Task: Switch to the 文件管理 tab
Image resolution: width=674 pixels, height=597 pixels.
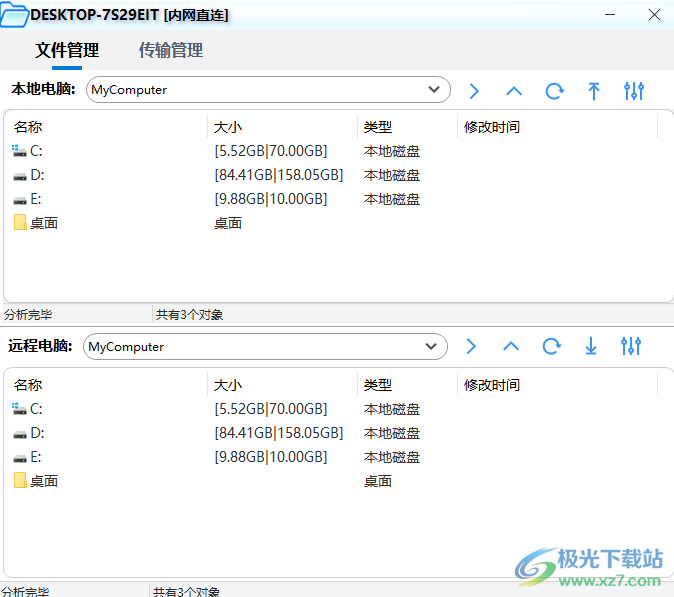Action: pyautogui.click(x=67, y=50)
